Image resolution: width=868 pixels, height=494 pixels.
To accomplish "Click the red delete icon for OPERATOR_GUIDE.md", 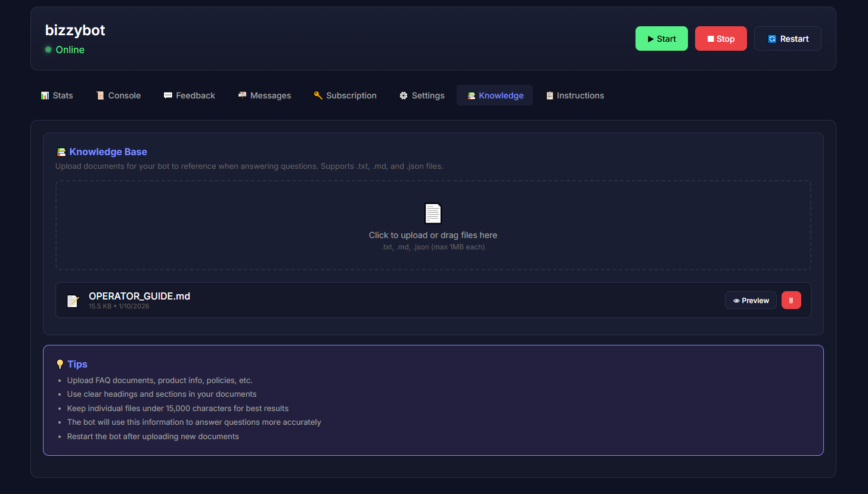I will pyautogui.click(x=791, y=300).
